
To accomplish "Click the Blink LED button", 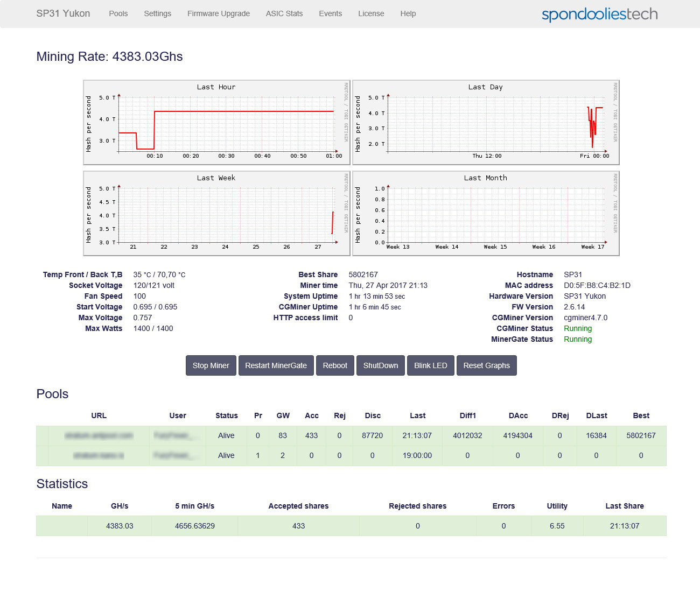I will (431, 365).
